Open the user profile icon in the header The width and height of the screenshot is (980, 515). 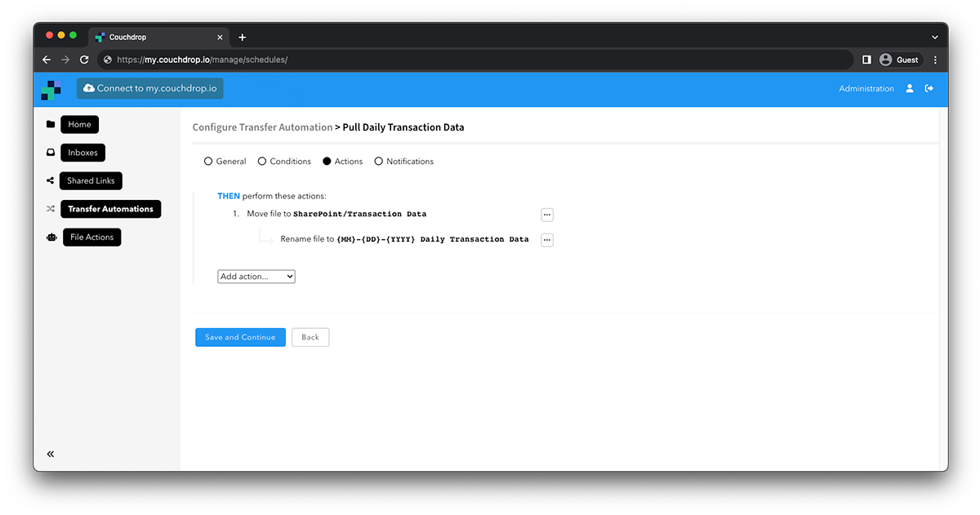910,88
